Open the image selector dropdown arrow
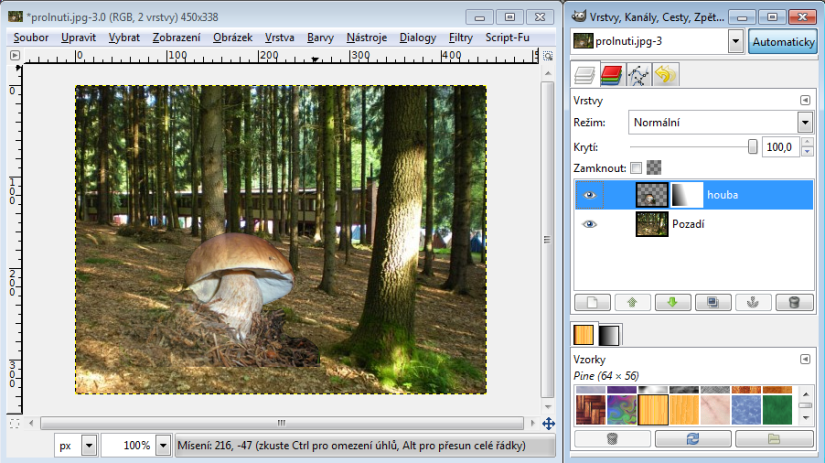Viewport: 825px width, 463px height. click(x=736, y=41)
